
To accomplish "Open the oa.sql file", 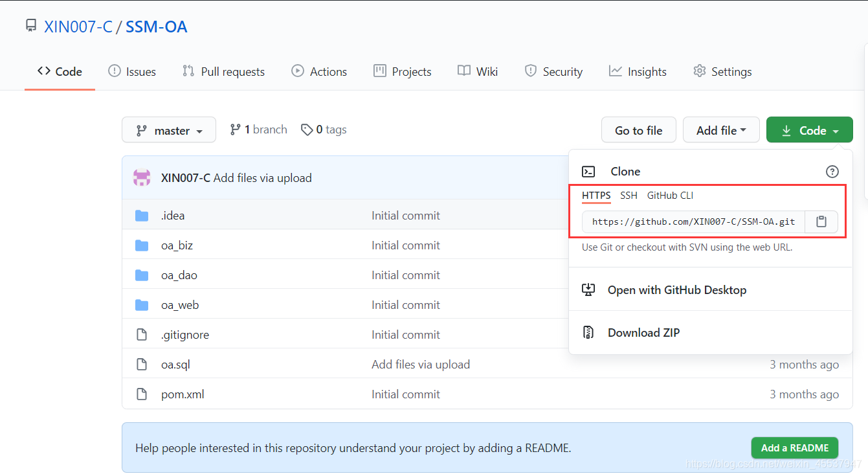I will click(x=175, y=365).
